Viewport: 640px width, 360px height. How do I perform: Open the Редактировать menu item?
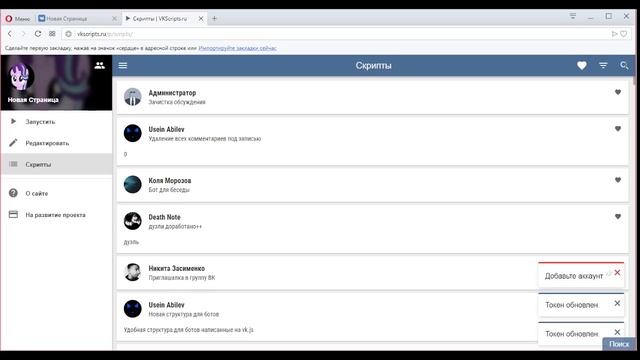56,143
